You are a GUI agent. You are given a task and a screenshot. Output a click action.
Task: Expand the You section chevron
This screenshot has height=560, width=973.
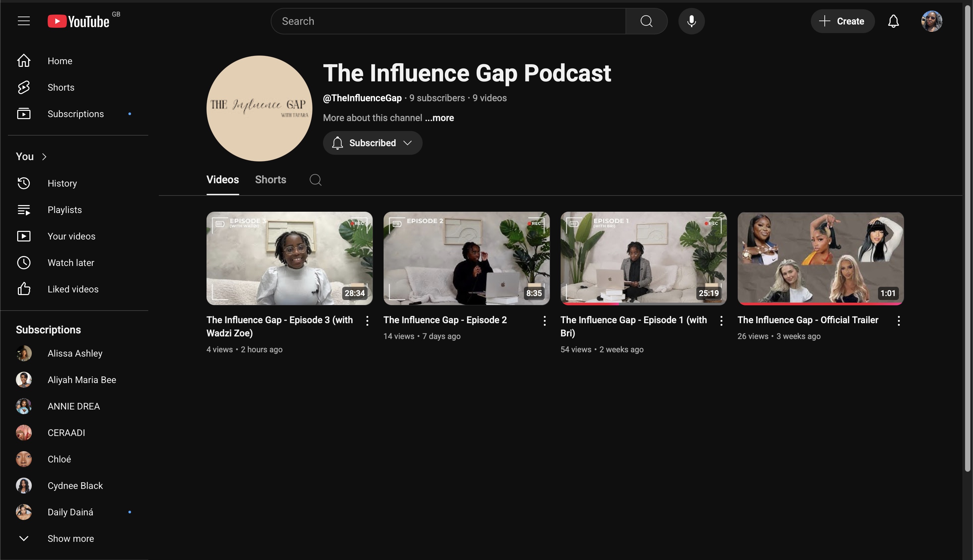pos(44,156)
